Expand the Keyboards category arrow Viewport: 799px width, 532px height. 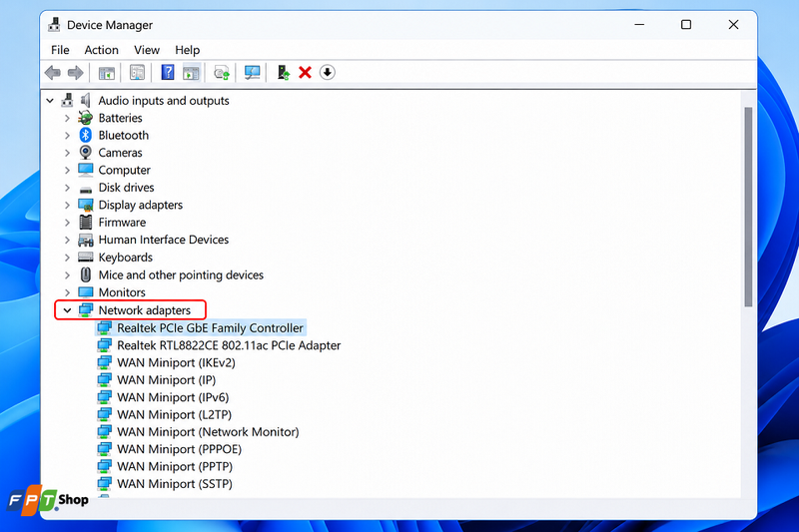[67, 258]
